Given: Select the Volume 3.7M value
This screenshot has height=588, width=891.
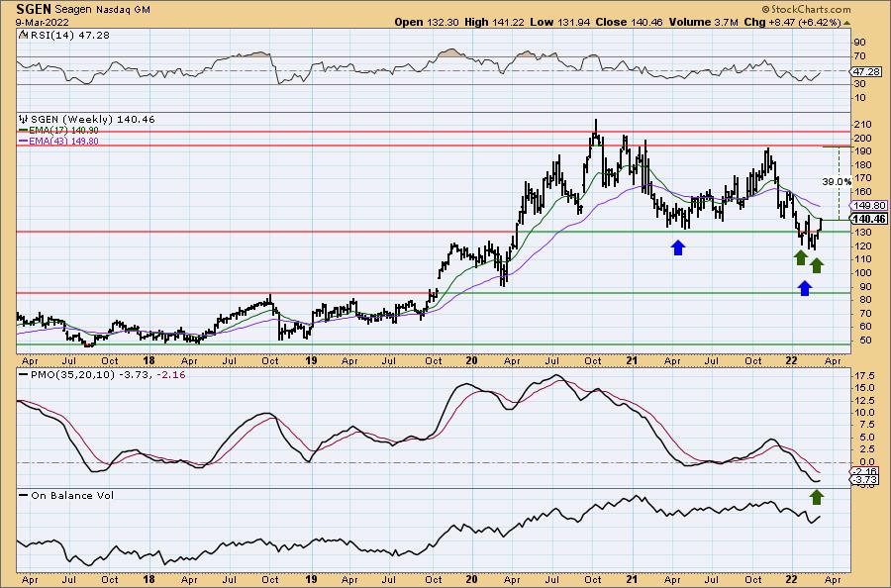Looking at the screenshot, I should 704,22.
